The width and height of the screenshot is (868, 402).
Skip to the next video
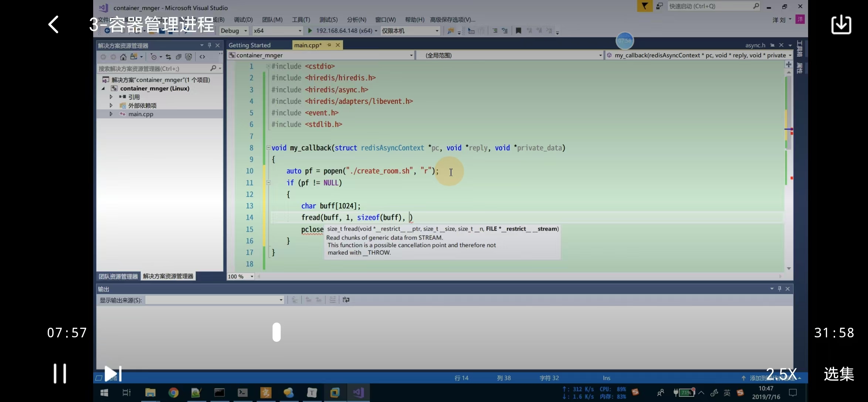coord(113,374)
